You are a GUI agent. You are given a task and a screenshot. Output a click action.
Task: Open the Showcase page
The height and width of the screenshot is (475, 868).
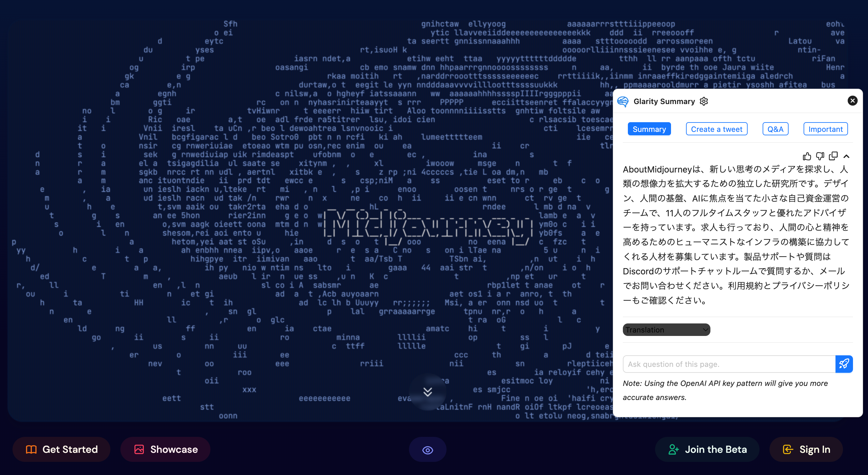[165, 449]
